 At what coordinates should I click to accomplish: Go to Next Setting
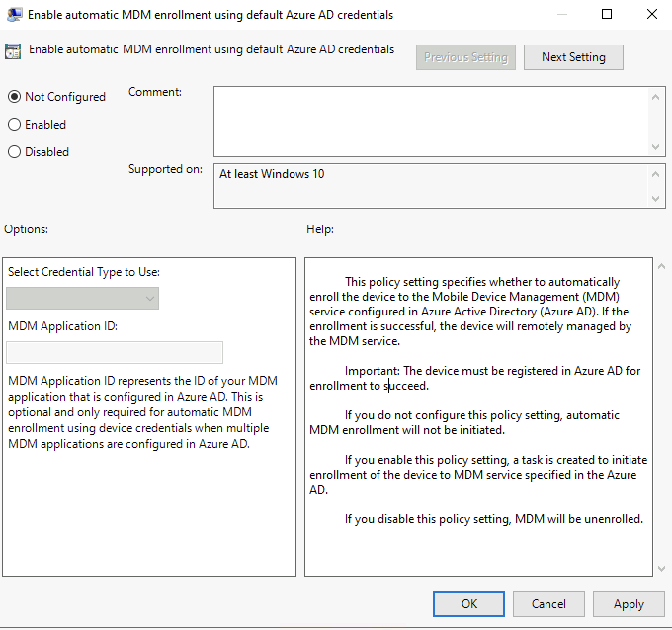pyautogui.click(x=573, y=57)
